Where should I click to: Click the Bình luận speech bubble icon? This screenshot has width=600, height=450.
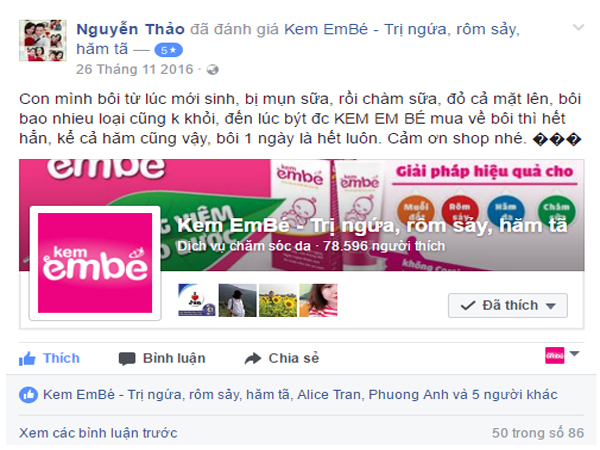coord(127,359)
